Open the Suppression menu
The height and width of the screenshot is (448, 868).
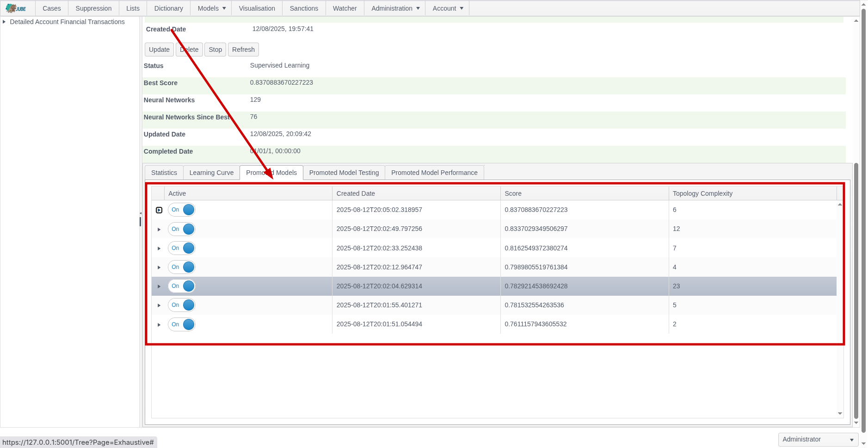93,8
